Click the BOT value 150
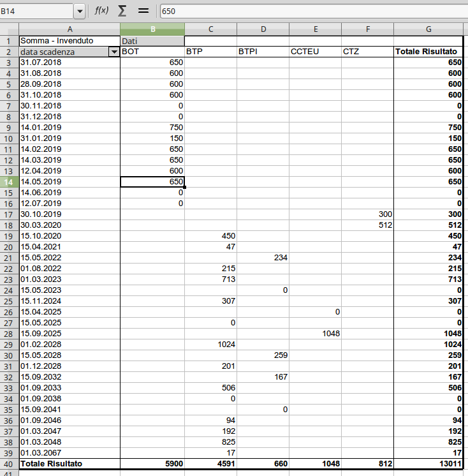This screenshot has width=468, height=476. tap(152, 138)
